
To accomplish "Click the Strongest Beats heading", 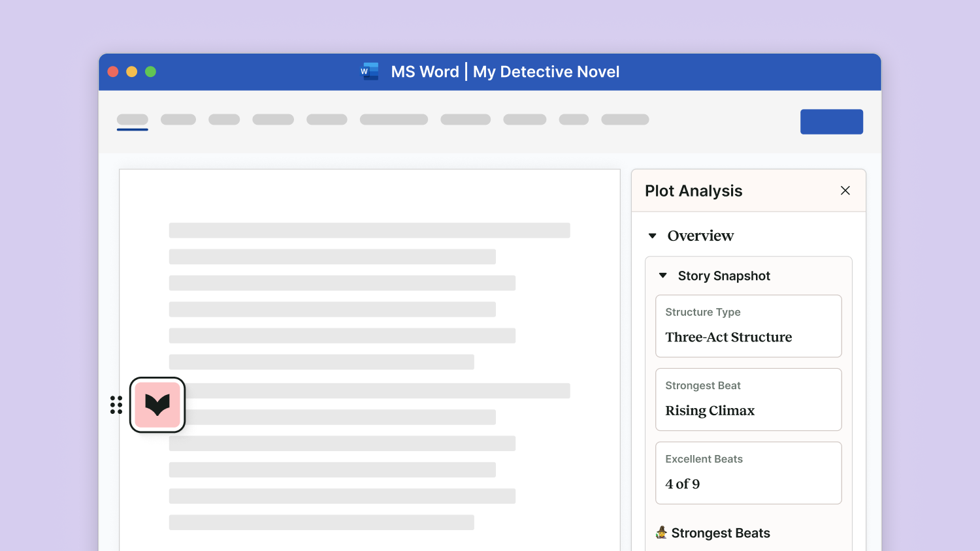I will coord(721,533).
